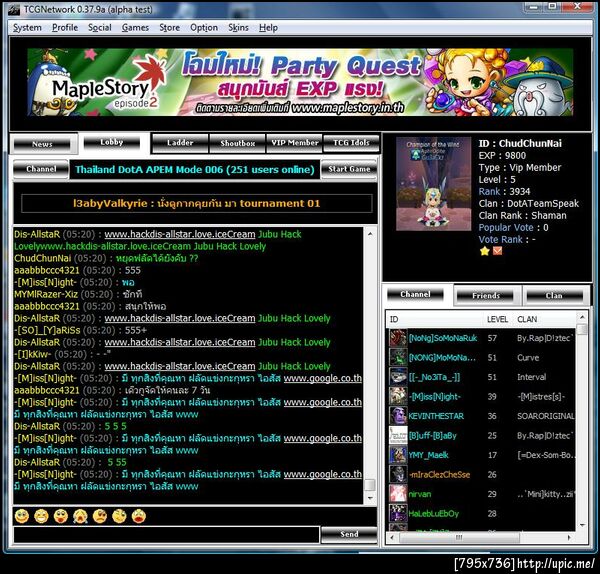Open last www.google.co.th link in chat
Viewport: 600px width, 574px height.
coord(323,474)
